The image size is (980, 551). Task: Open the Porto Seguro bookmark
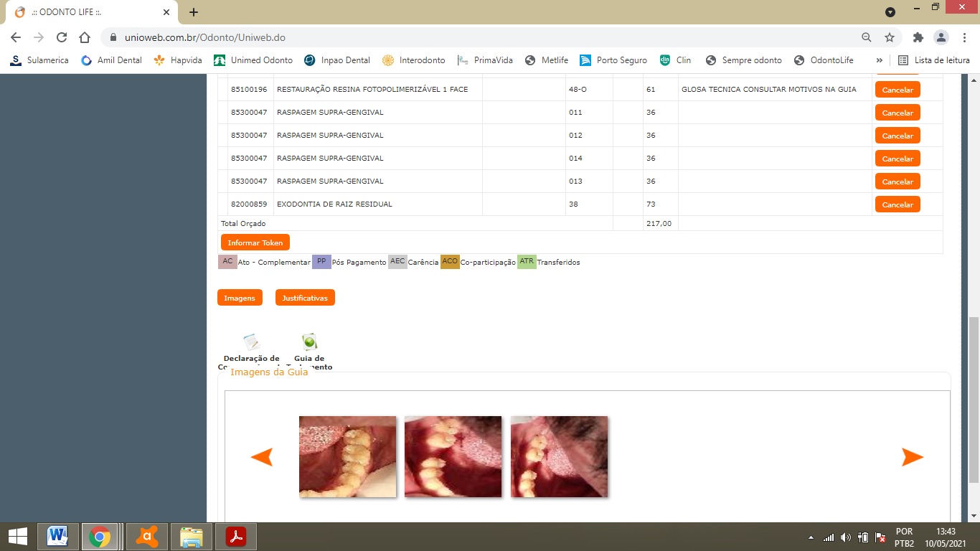pyautogui.click(x=613, y=60)
